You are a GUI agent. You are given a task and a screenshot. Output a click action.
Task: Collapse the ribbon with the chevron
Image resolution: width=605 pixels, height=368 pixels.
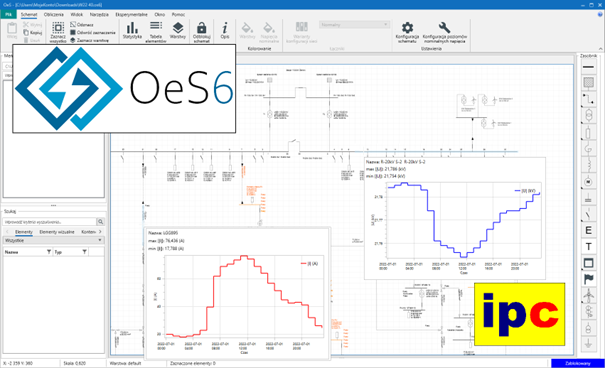(x=600, y=49)
